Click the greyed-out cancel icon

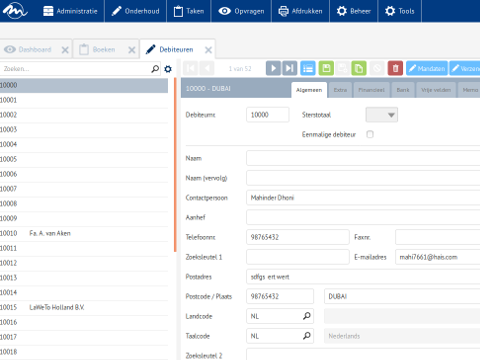[x=377, y=68]
